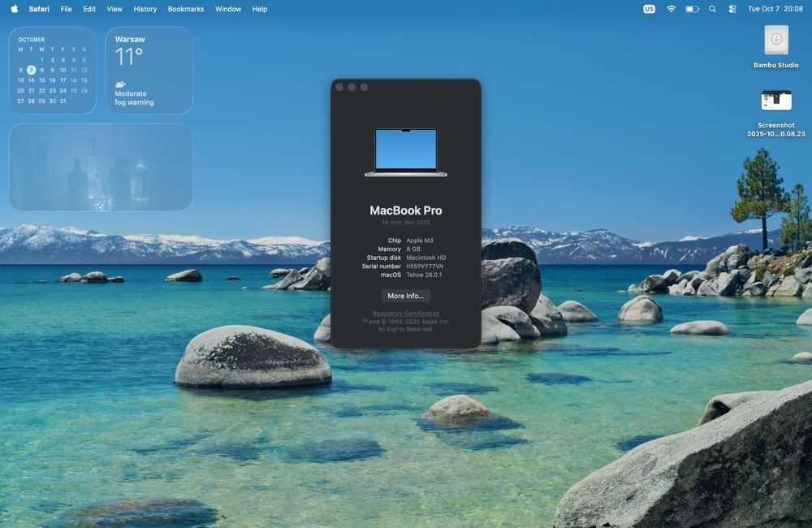
Task: Open the Apple menu
Action: pyautogui.click(x=15, y=9)
